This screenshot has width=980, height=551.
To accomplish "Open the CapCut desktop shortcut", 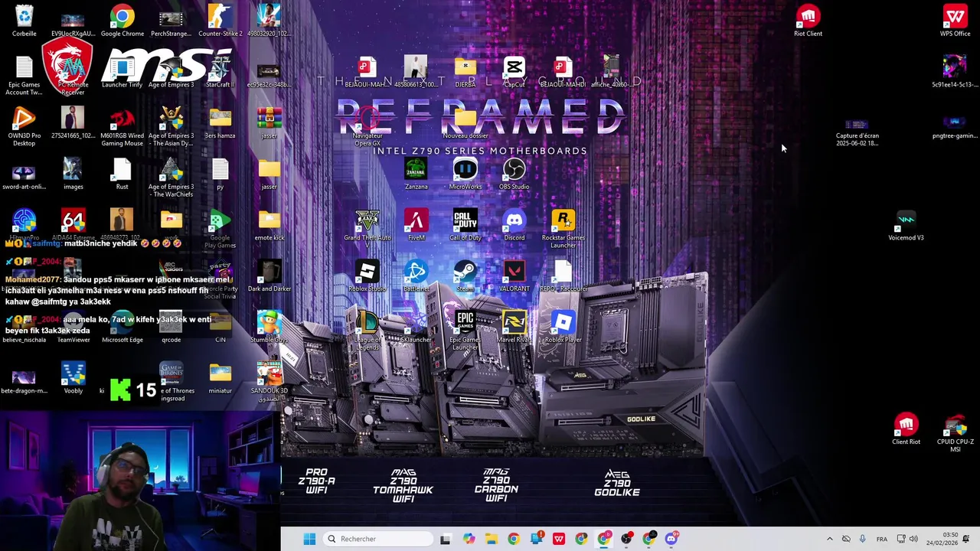I will 514,72.
